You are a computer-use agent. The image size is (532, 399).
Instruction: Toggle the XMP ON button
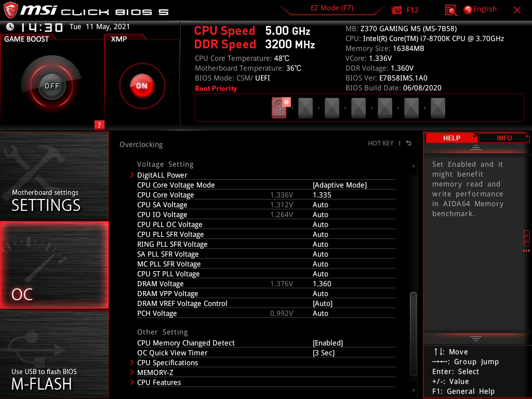click(142, 86)
